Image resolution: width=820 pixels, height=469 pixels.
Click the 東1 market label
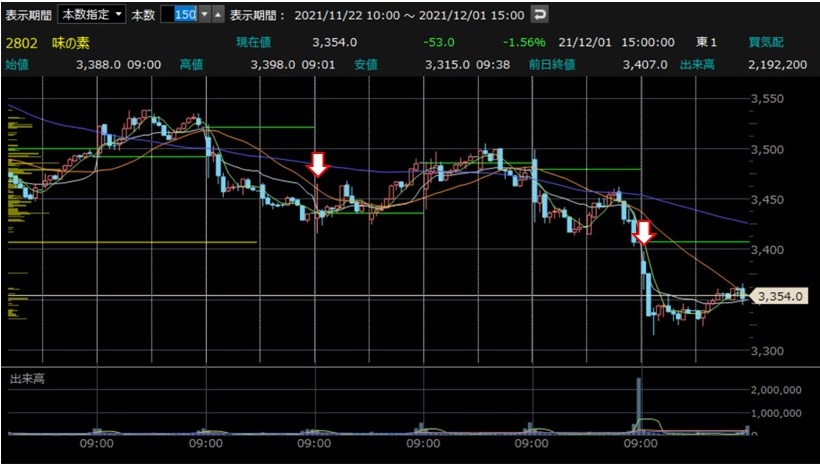707,42
